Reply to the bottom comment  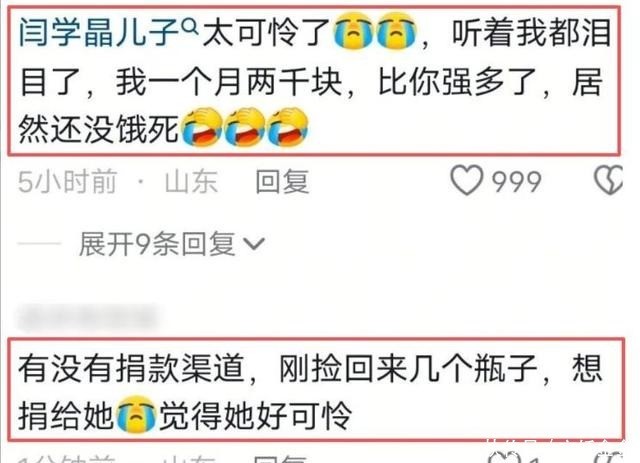(280, 459)
